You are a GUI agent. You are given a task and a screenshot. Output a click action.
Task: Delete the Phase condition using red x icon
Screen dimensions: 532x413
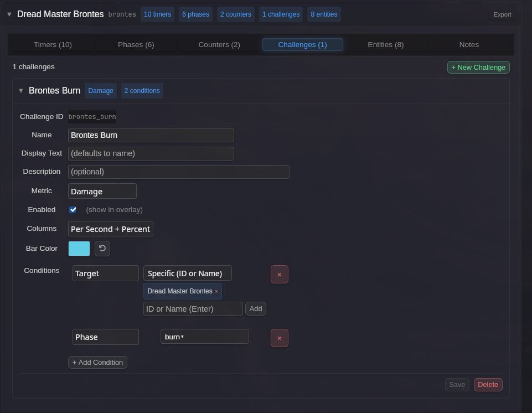click(x=280, y=338)
